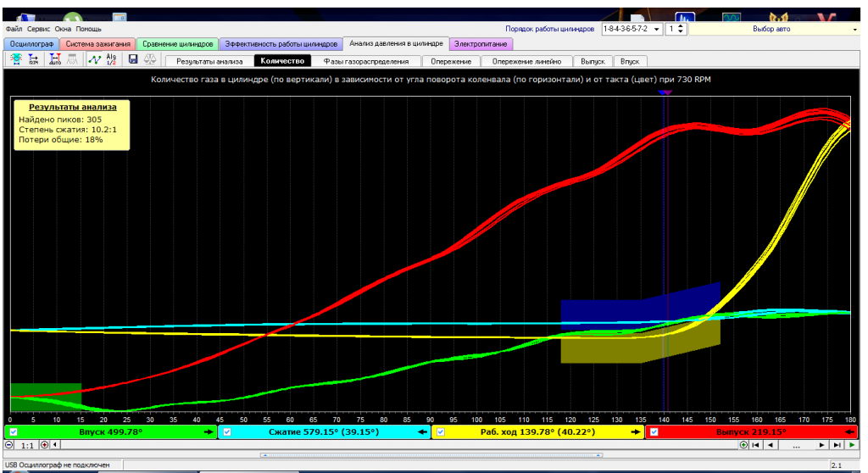Viewport: 868px width, 473px height.
Task: Jump to first frame with skip-back button
Action: pyautogui.click(x=755, y=445)
